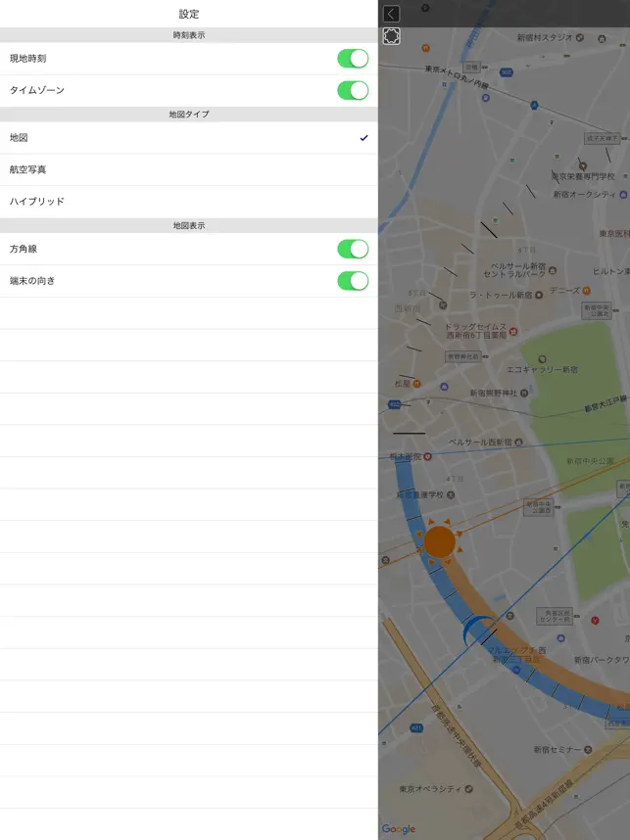Image resolution: width=630 pixels, height=840 pixels.
Task: Tap 東京栄養専門学校 label
Action: point(583,176)
